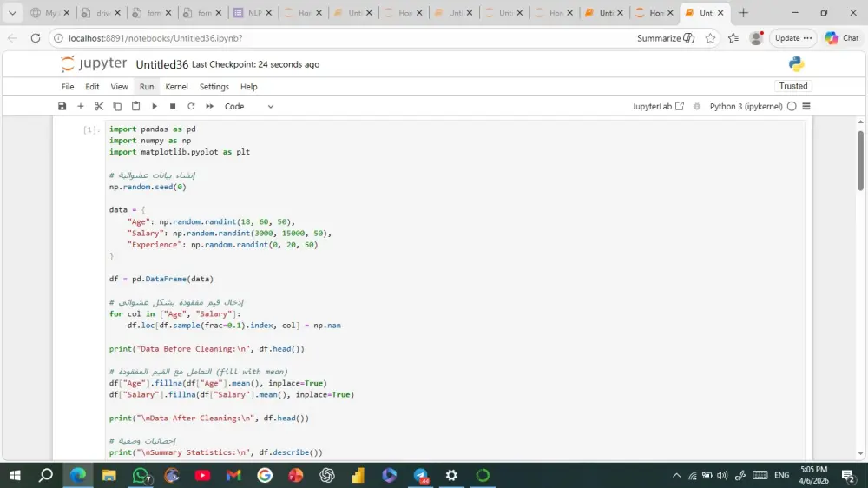This screenshot has height=488, width=868.
Task: Open YouTube from the taskbar
Action: [x=202, y=475]
